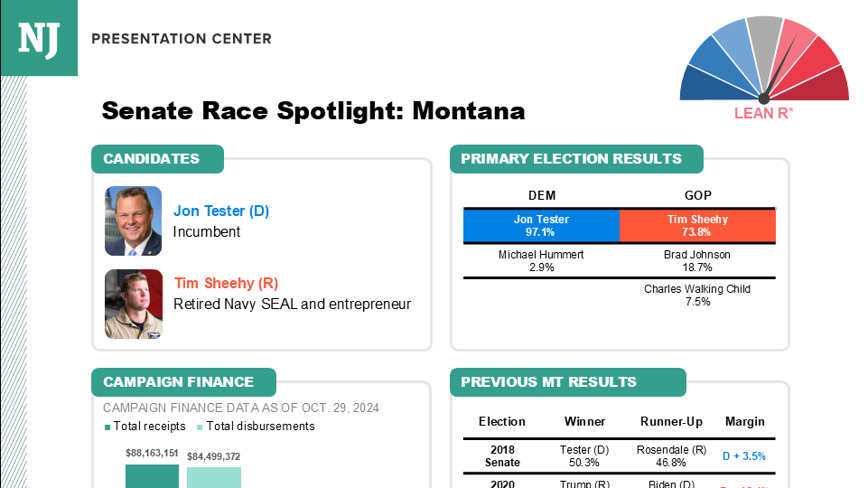
Task: Click the $88,163,151 receipts bar
Action: (x=153, y=476)
